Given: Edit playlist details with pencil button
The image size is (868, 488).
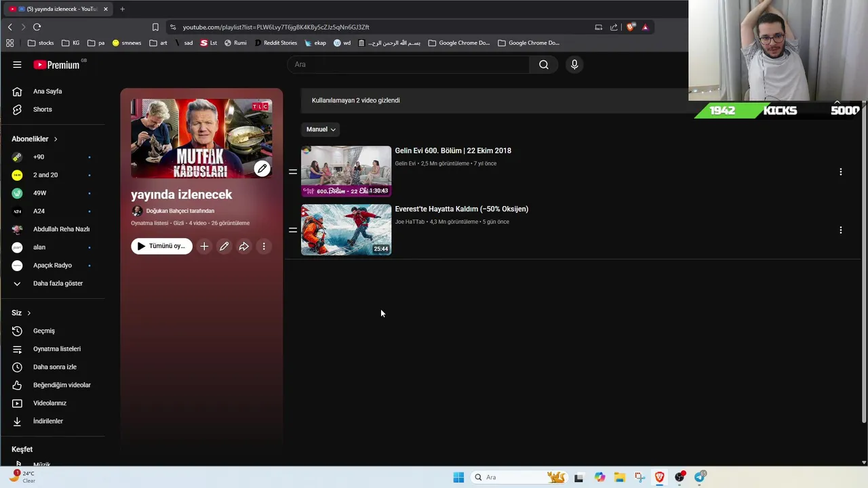Looking at the screenshot, I should [x=224, y=246].
